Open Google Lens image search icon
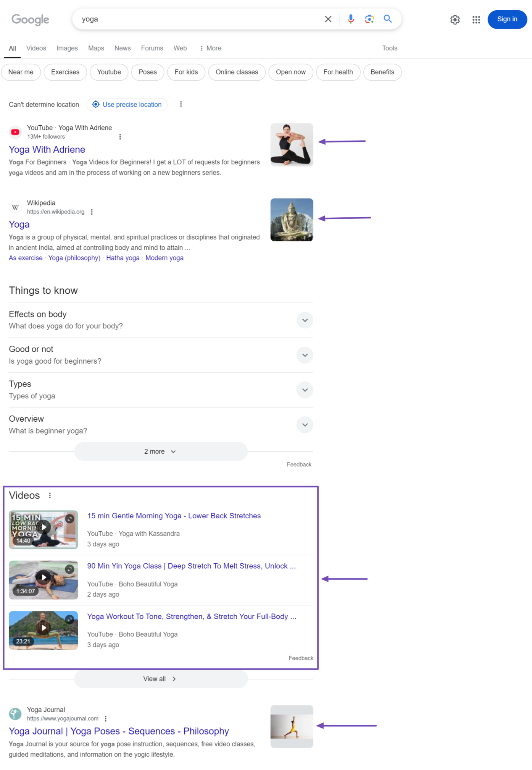The width and height of the screenshot is (532, 770). pyautogui.click(x=369, y=19)
